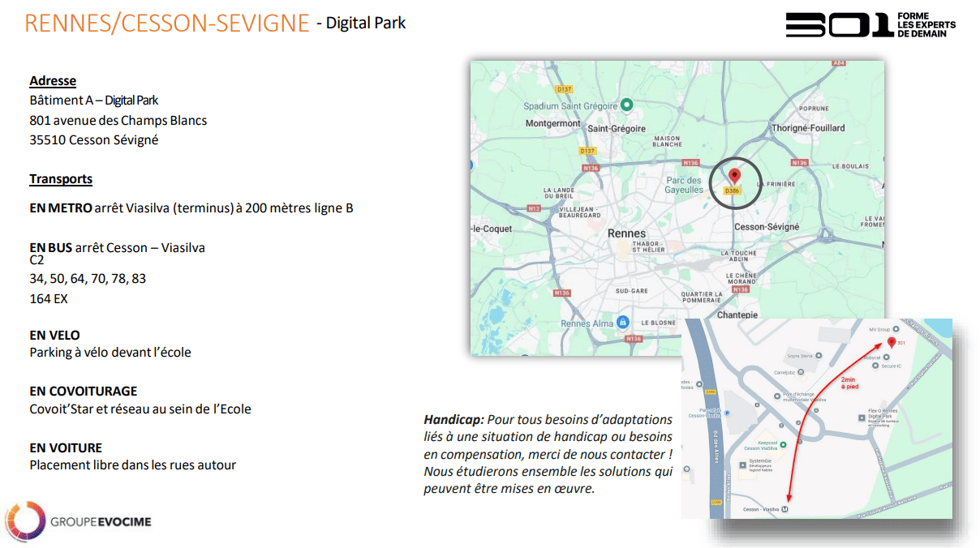Click the Cesson - Viasilva metro M icon

(x=784, y=509)
